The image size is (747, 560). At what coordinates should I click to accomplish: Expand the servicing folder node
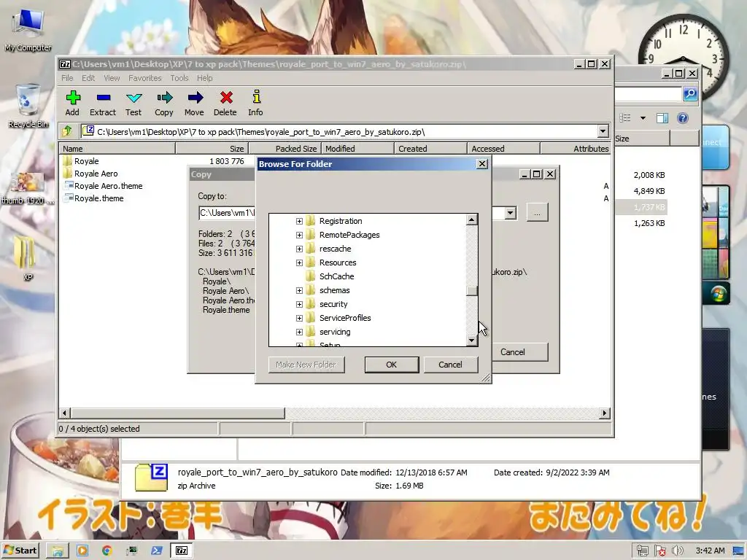point(299,332)
